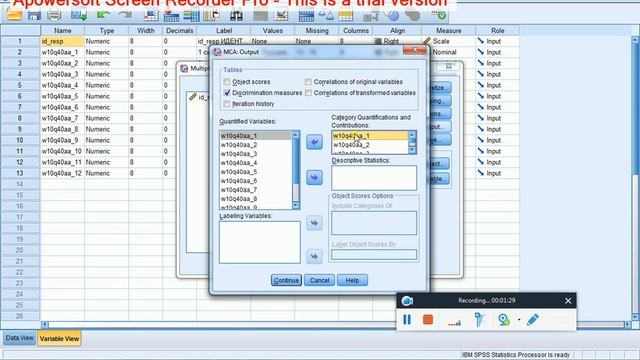
Task: Open the small dropdown arrow beside webcam icon
Action: point(519,320)
